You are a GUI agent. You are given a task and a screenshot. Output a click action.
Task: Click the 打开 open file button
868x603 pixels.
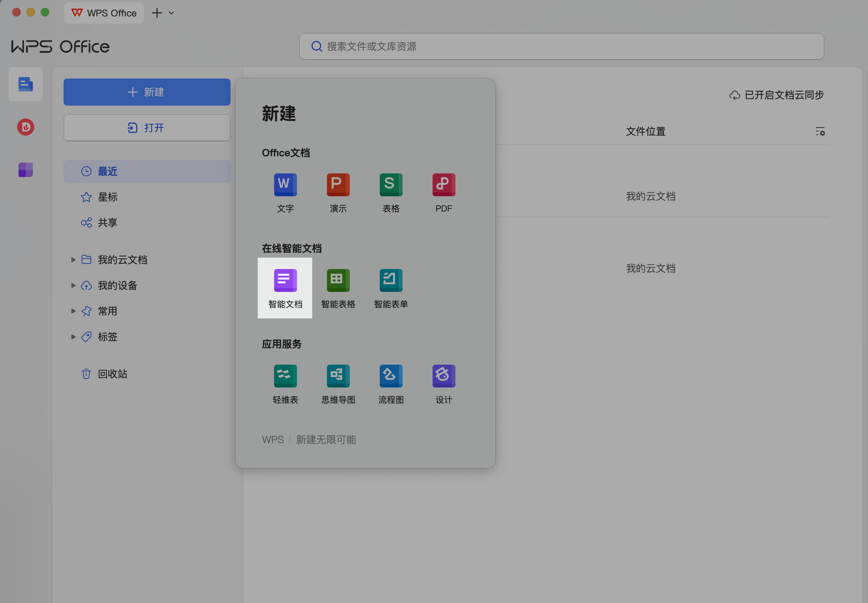click(147, 128)
